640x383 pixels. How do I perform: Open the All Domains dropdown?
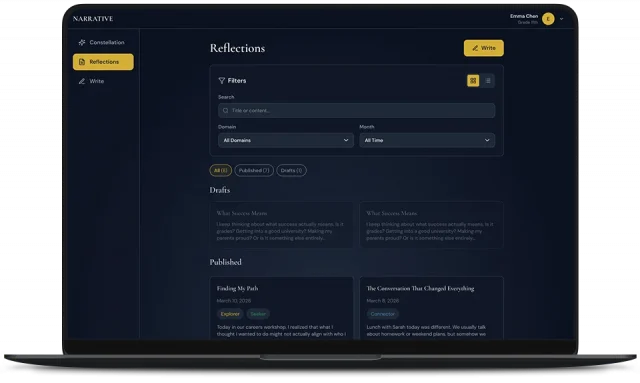point(286,140)
